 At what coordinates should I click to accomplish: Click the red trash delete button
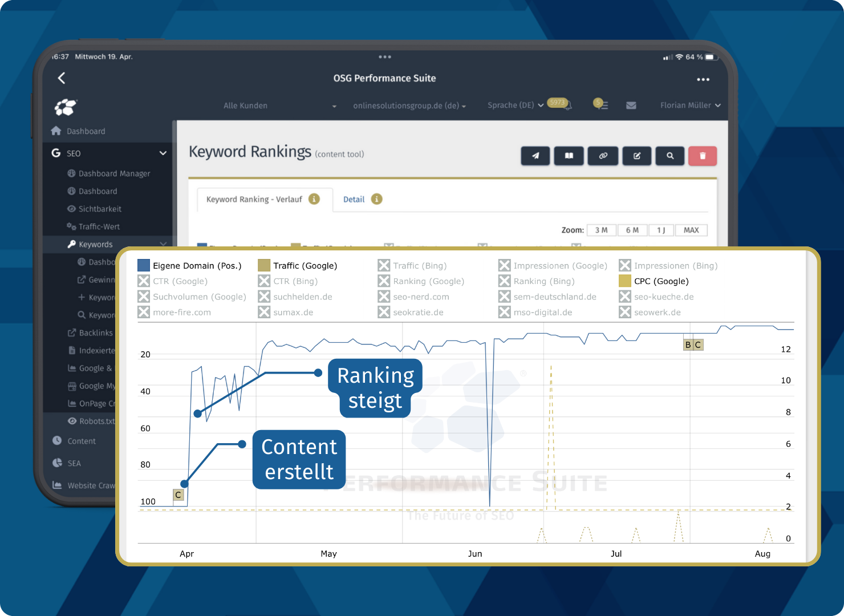click(x=703, y=156)
